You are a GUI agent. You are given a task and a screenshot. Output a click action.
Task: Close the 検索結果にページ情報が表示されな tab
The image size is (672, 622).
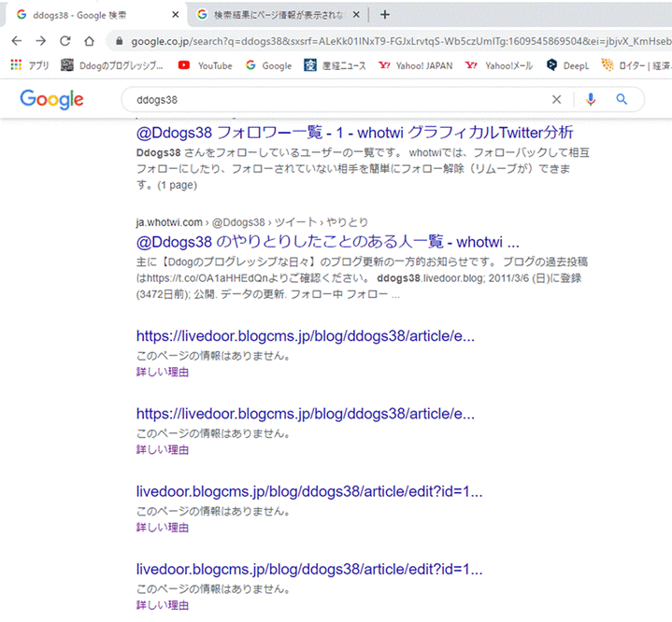click(x=356, y=15)
